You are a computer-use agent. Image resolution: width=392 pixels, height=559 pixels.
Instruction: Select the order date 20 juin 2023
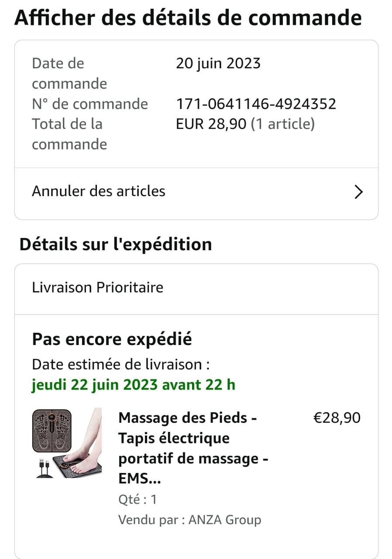pos(218,64)
